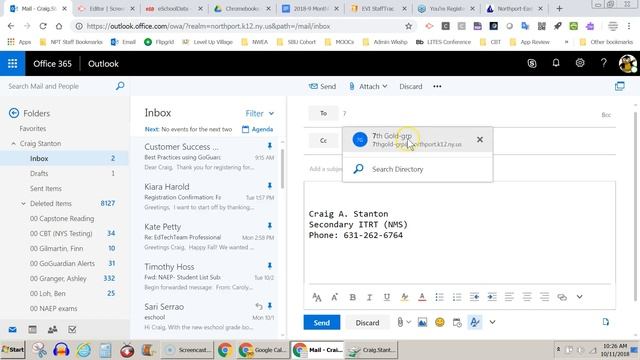Unpin the Kate Petty message
Viewport: 640px width, 360px height.
(x=269, y=226)
